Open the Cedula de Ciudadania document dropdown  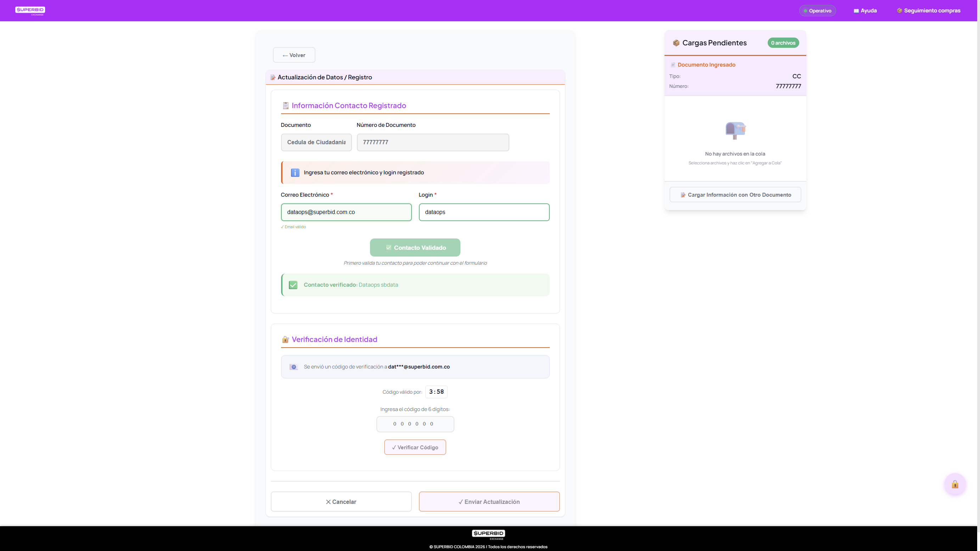click(x=316, y=142)
